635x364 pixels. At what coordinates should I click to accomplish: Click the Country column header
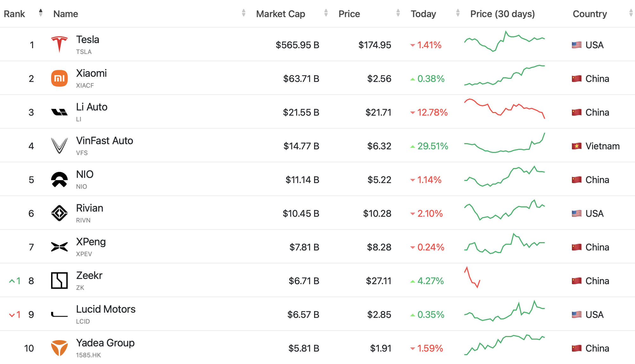coord(590,14)
